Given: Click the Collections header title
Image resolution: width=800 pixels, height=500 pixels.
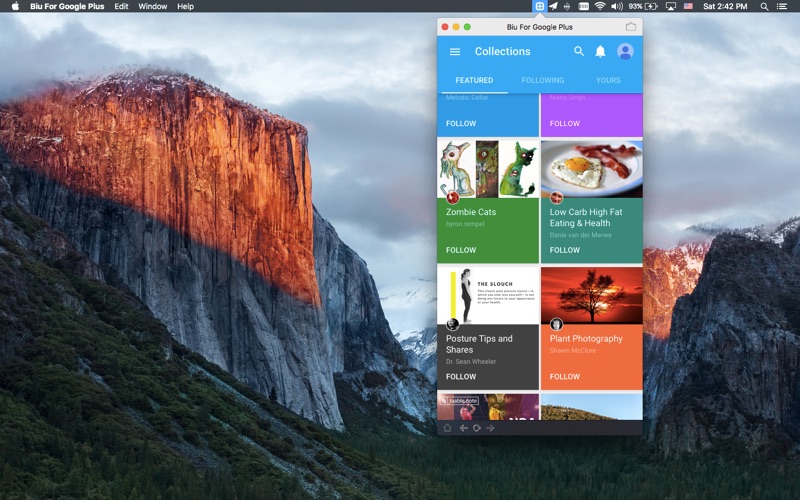Looking at the screenshot, I should pos(503,51).
